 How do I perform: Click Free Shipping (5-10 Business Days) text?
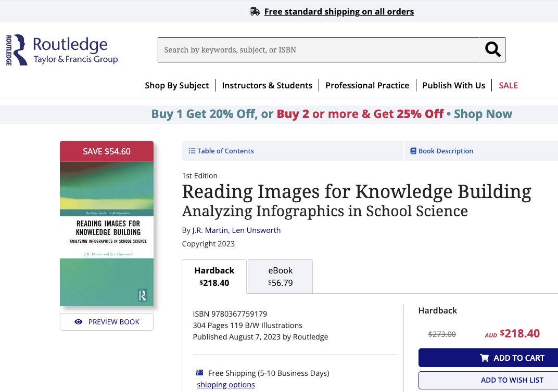tap(269, 373)
